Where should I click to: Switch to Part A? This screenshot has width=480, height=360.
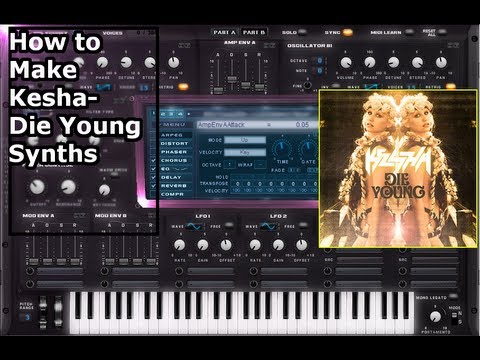coord(224,32)
